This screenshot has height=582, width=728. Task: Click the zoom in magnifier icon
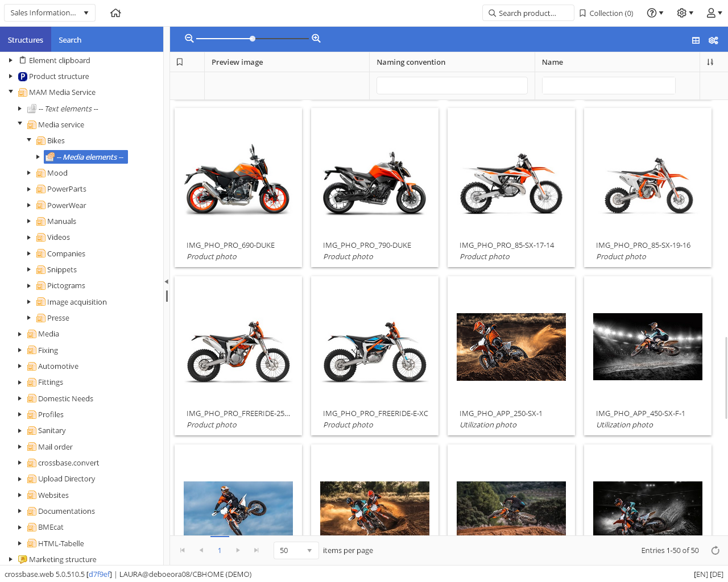click(316, 39)
